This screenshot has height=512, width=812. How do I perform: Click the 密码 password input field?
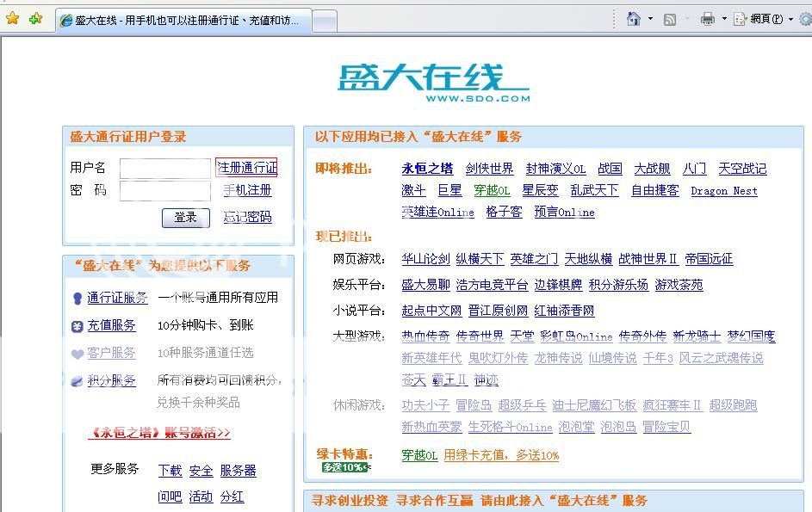165,190
